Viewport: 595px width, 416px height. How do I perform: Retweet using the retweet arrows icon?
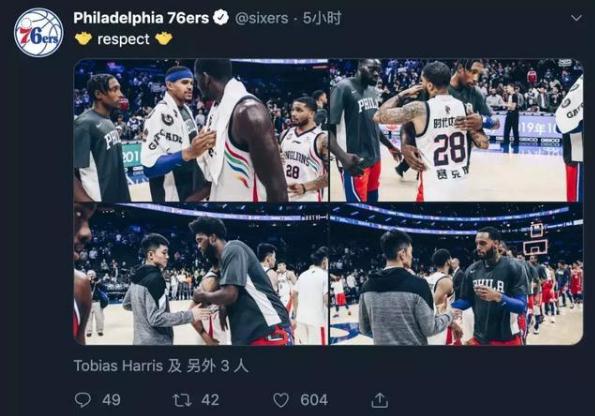pos(182,400)
